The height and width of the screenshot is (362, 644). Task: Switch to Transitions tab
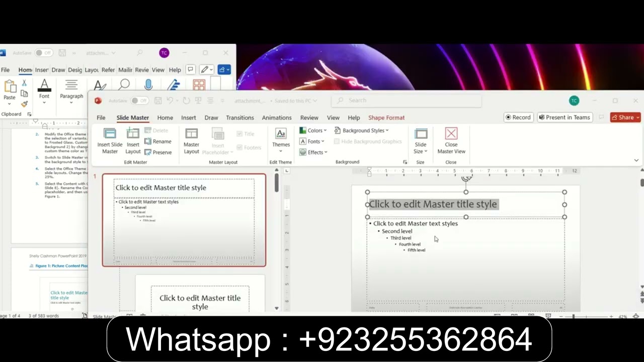pos(240,118)
